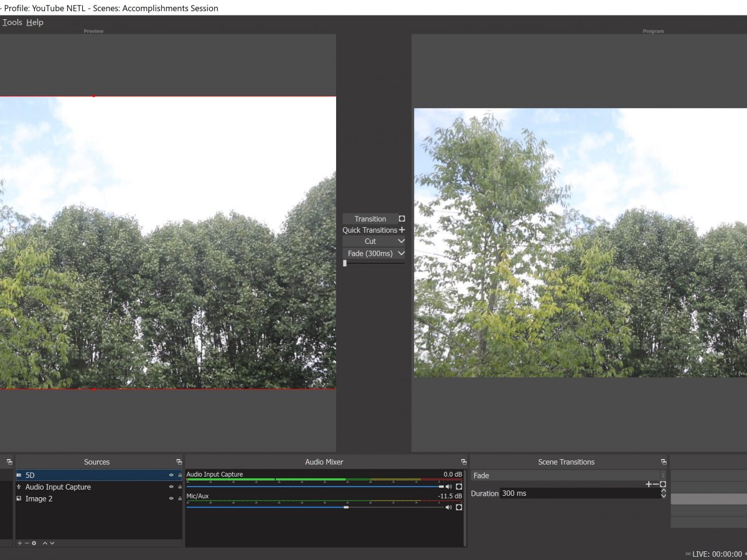Move source down in Sources list

point(52,543)
